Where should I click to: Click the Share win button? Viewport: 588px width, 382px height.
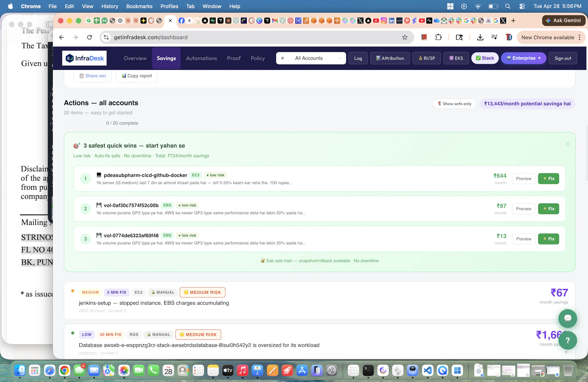point(93,76)
